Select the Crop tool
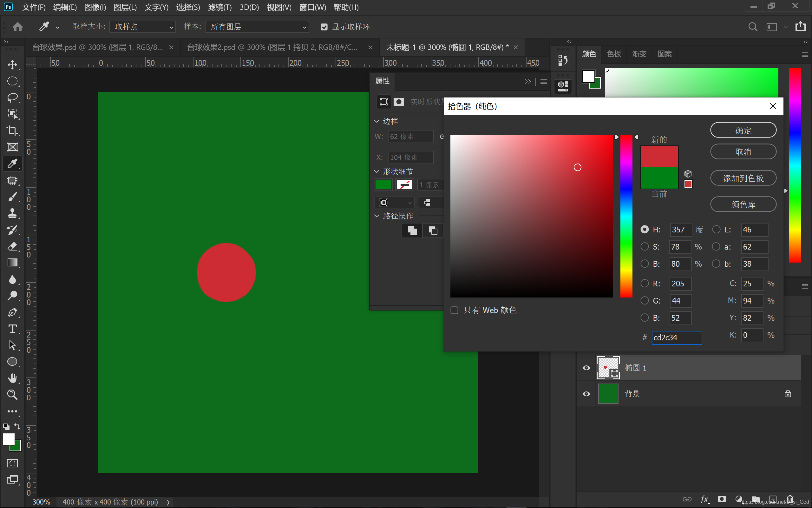 coord(12,130)
